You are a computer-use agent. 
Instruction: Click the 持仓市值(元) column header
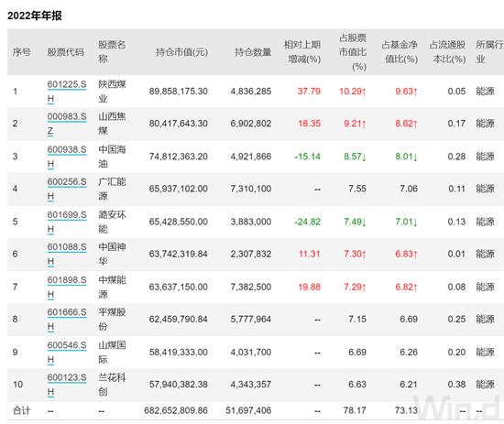pos(182,52)
